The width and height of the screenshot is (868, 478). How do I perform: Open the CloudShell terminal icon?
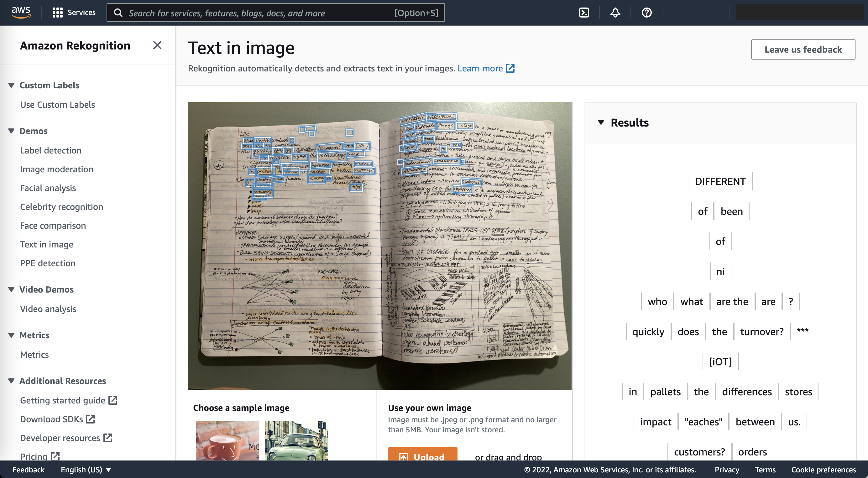click(x=584, y=13)
